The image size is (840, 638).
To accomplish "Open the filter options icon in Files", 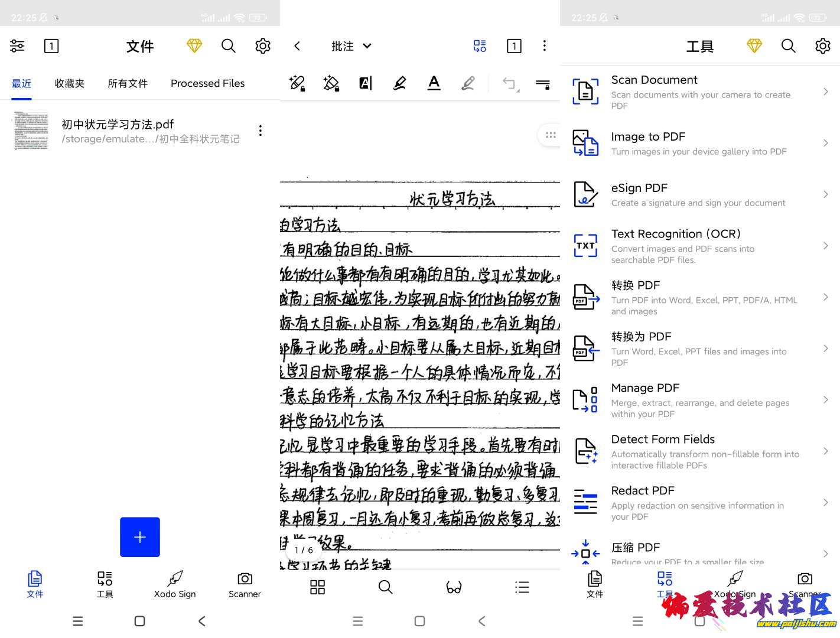I will (17, 46).
